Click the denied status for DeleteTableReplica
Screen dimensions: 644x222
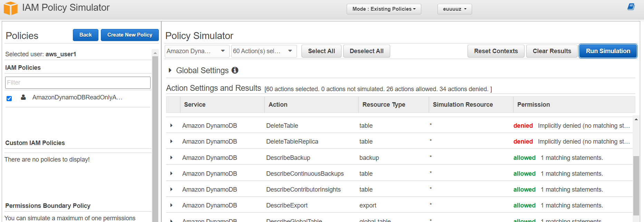pyautogui.click(x=523, y=142)
